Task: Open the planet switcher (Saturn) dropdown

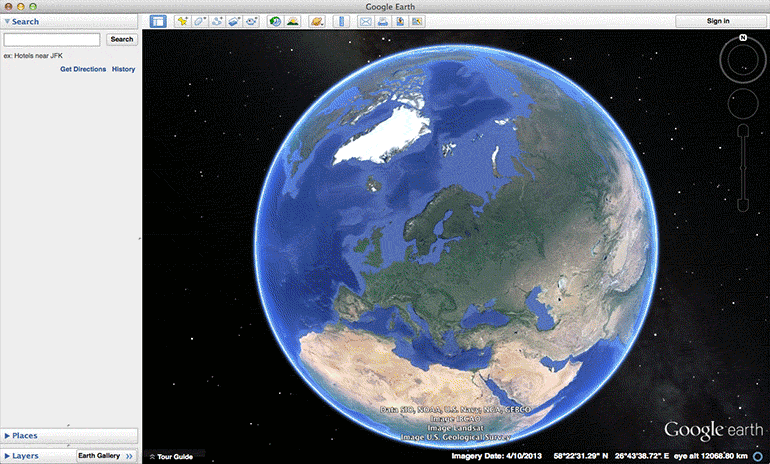Action: (317, 21)
